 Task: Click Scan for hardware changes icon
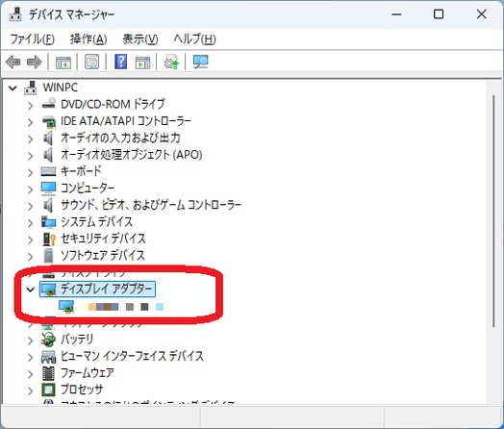pyautogui.click(x=201, y=62)
